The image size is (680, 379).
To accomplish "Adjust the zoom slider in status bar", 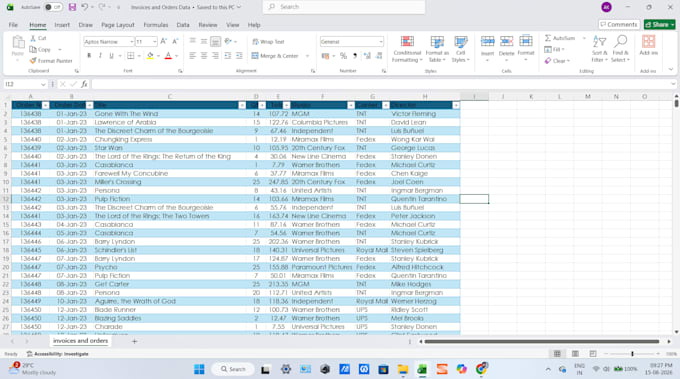I will click(x=632, y=354).
